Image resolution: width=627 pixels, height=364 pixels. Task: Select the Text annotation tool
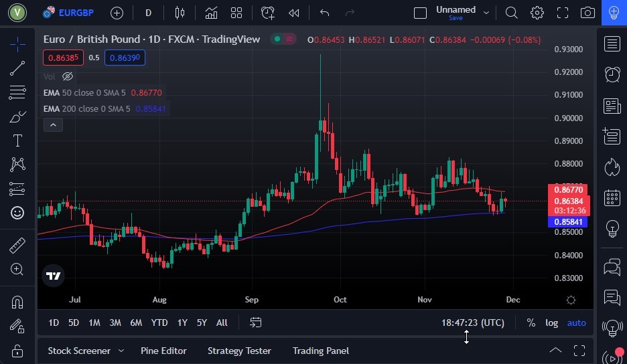point(17,141)
